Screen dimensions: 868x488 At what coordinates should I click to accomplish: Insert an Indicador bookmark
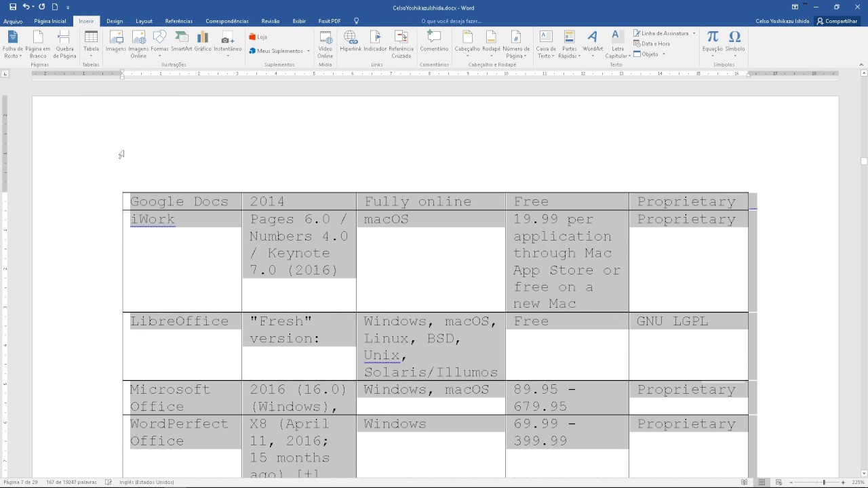click(x=375, y=42)
